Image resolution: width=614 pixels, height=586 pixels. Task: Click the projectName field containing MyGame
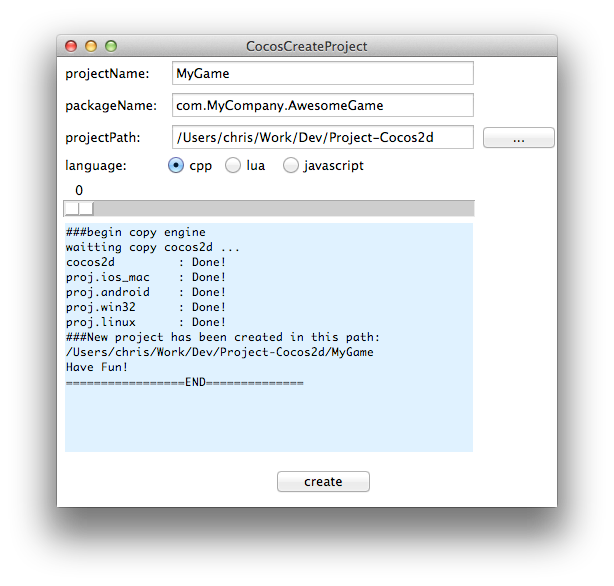point(323,73)
